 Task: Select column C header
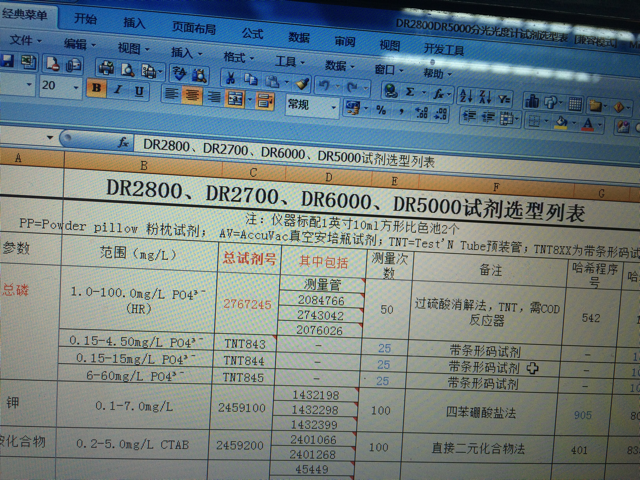point(253,173)
